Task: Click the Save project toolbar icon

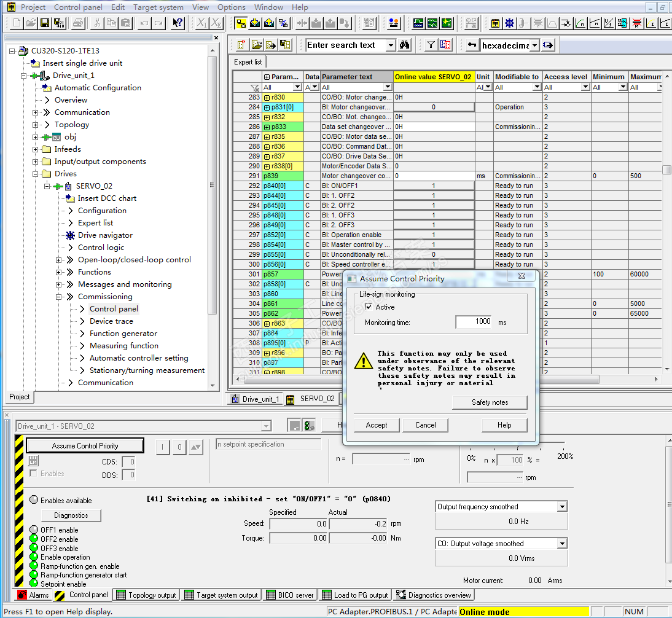Action: pyautogui.click(x=45, y=23)
